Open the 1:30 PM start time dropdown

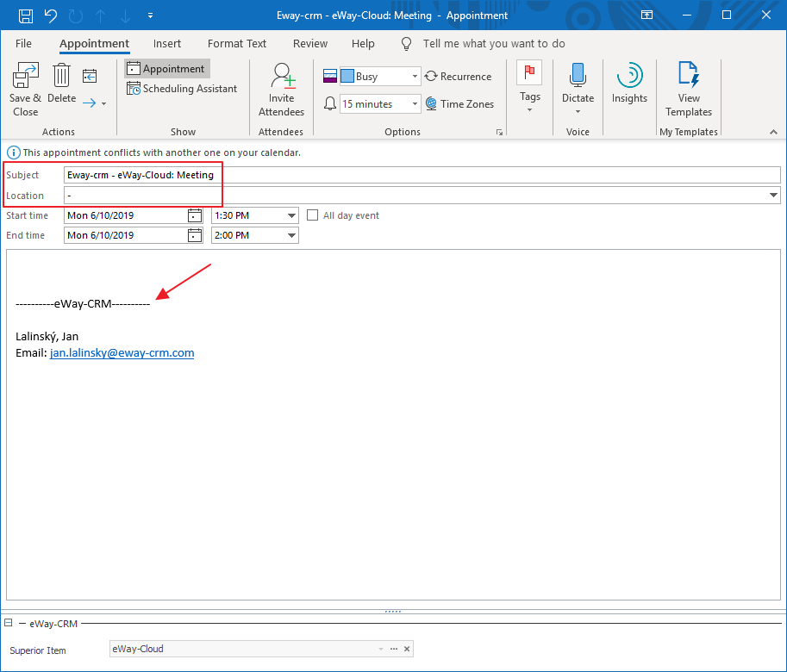click(291, 215)
